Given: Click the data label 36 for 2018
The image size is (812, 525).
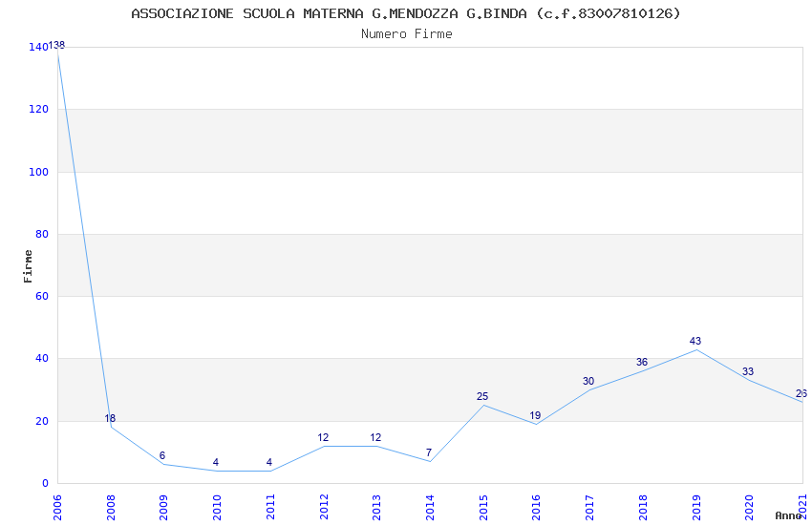Looking at the screenshot, I should tap(642, 362).
